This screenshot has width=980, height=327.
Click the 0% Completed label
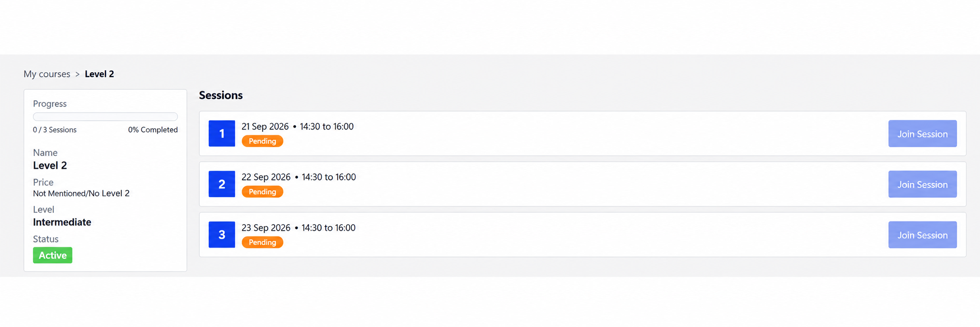click(x=153, y=130)
